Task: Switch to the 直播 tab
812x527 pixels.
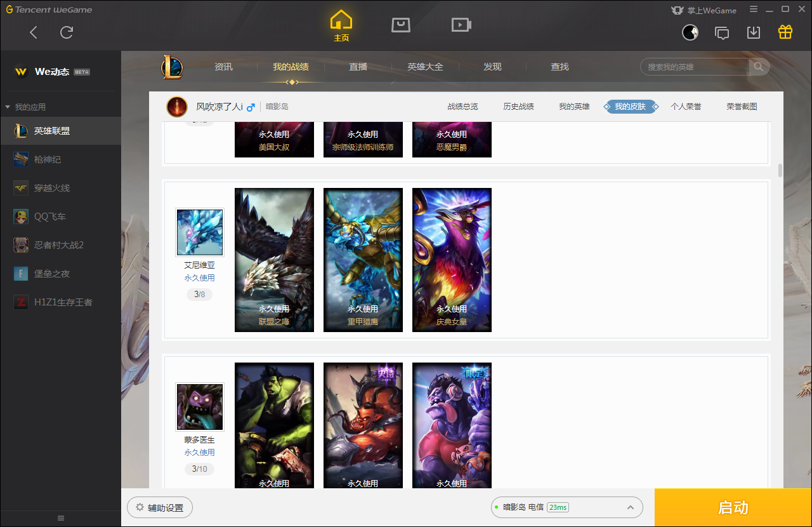Action: pyautogui.click(x=358, y=67)
